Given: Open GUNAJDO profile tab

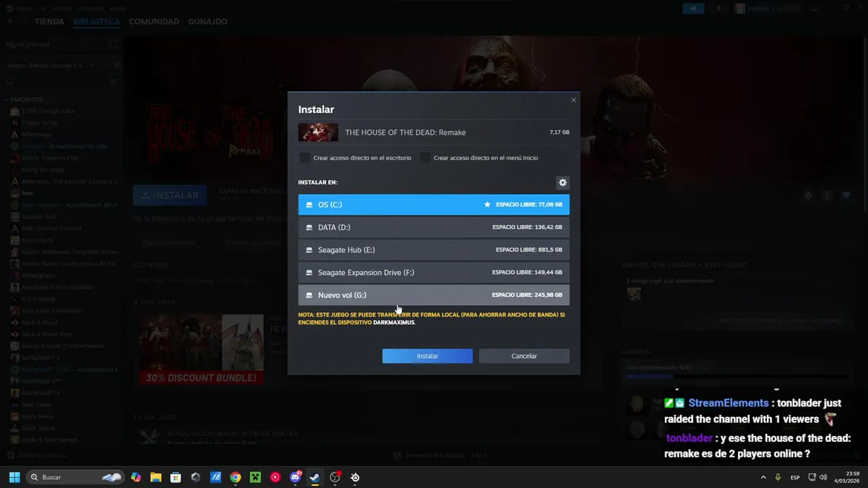Looking at the screenshot, I should (208, 22).
